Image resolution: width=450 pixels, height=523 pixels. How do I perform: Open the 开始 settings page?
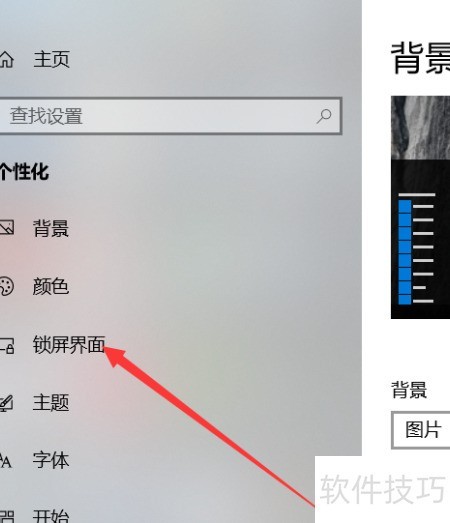[51, 516]
